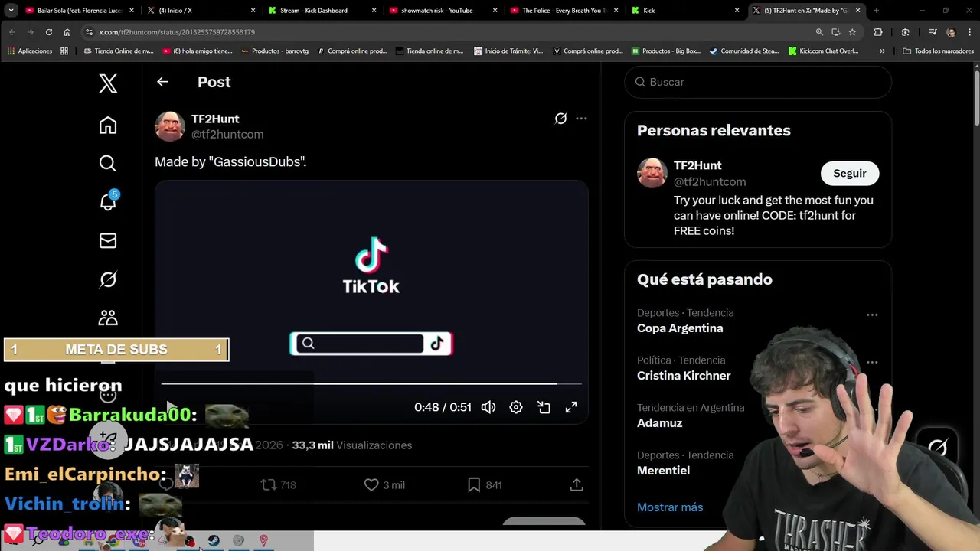Open Steam in the taskbar
Image resolution: width=980 pixels, height=551 pixels.
[x=214, y=541]
